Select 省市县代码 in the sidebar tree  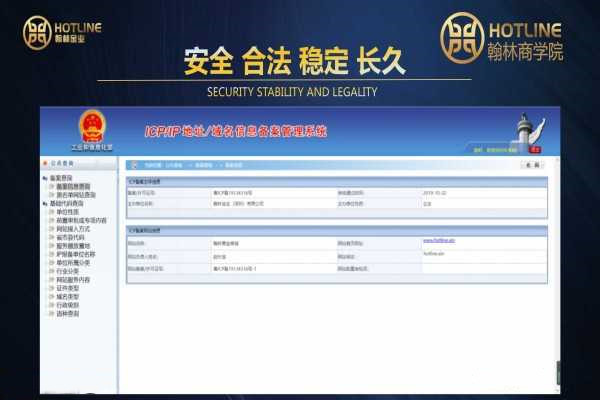[x=70, y=237]
